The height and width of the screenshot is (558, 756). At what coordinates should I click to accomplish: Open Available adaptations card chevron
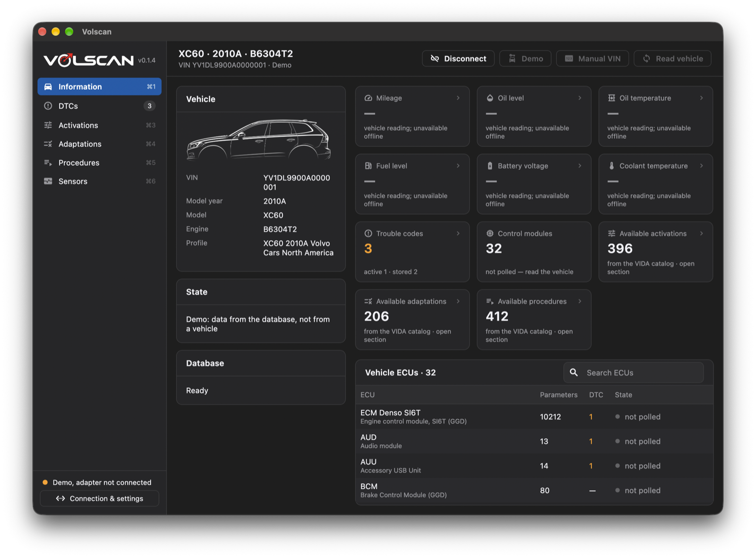pyautogui.click(x=458, y=301)
